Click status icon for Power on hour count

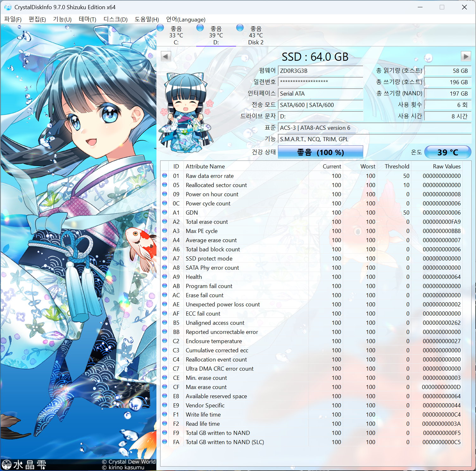tap(165, 194)
